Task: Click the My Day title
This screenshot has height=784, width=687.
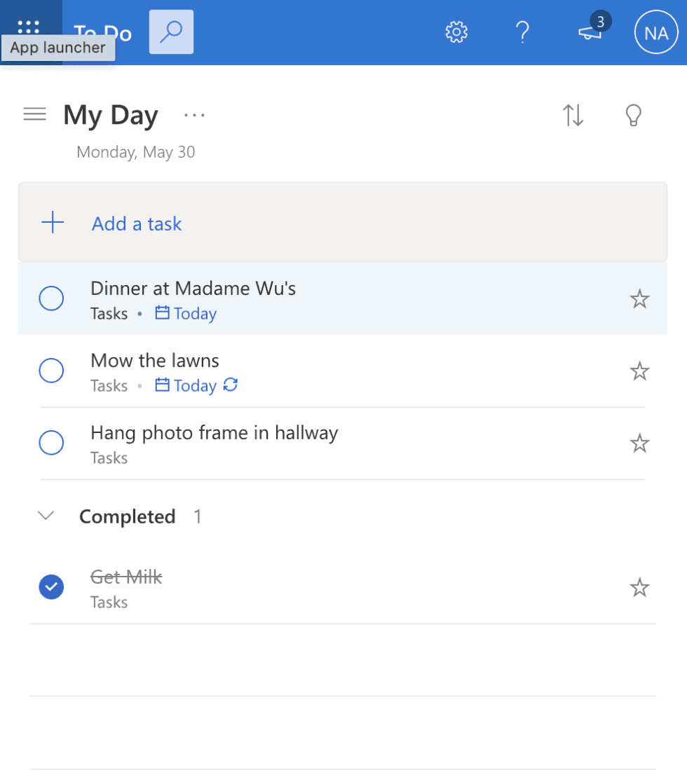Action: click(111, 116)
